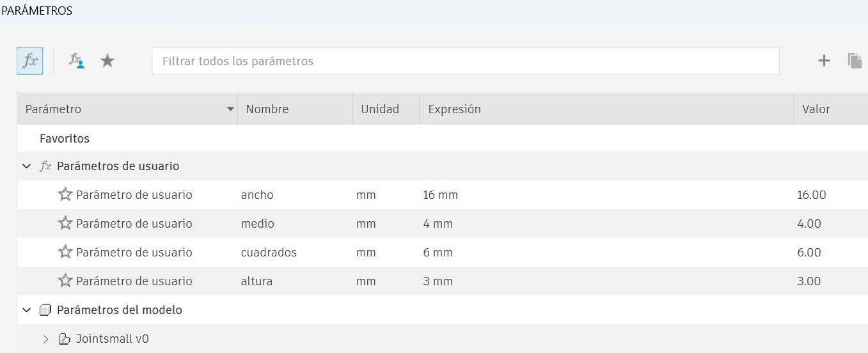Show only user parameters filter icon
The width and height of the screenshot is (868, 353).
tap(77, 61)
